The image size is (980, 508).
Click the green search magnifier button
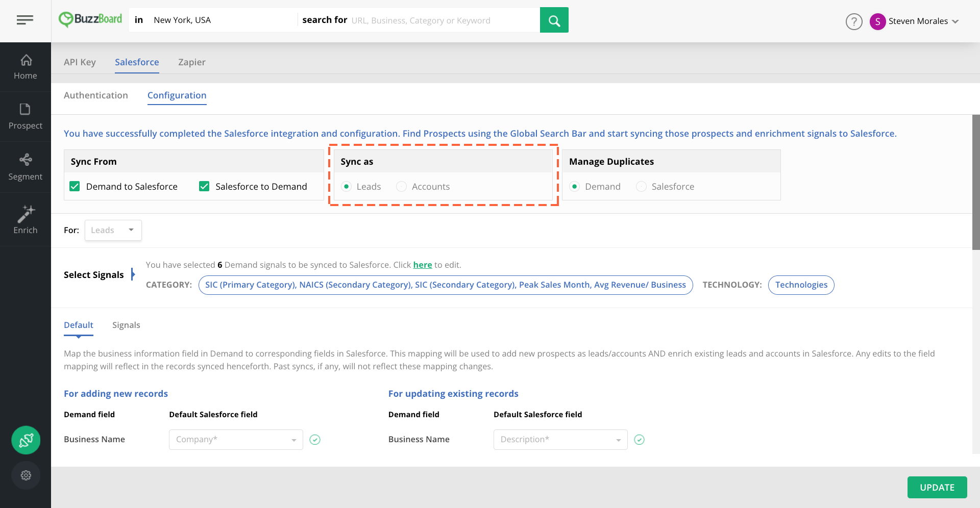(x=554, y=20)
